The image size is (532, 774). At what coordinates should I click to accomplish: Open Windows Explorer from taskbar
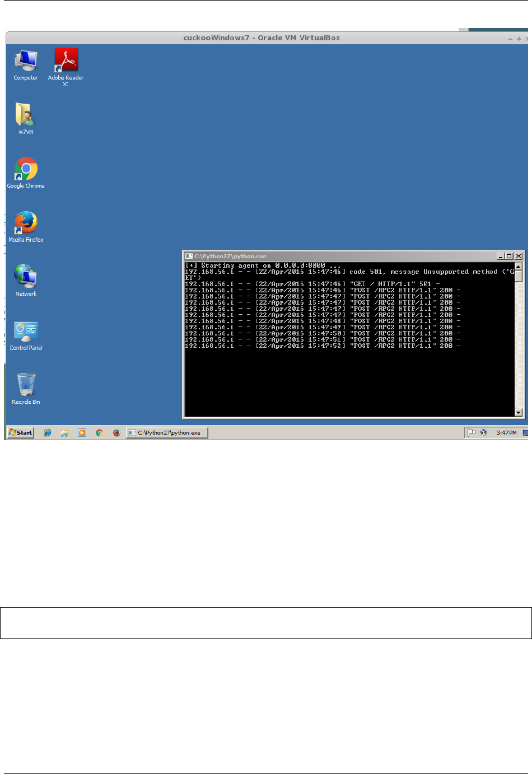point(64,433)
